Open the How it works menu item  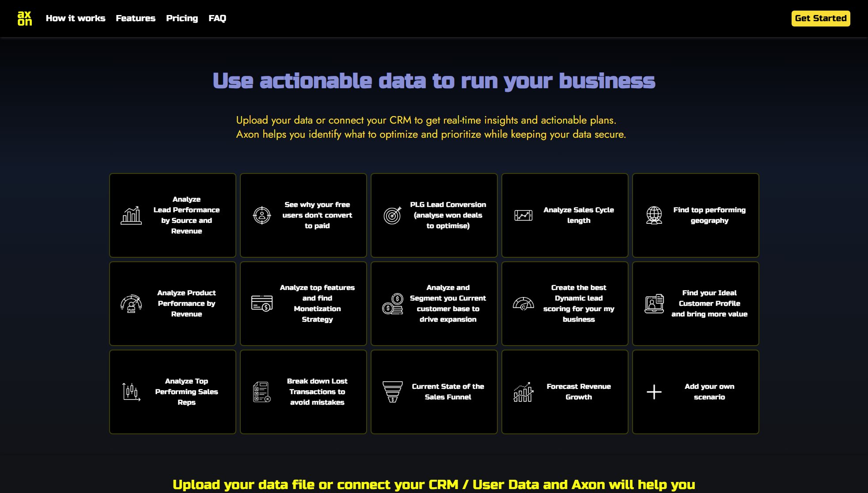pyautogui.click(x=76, y=19)
